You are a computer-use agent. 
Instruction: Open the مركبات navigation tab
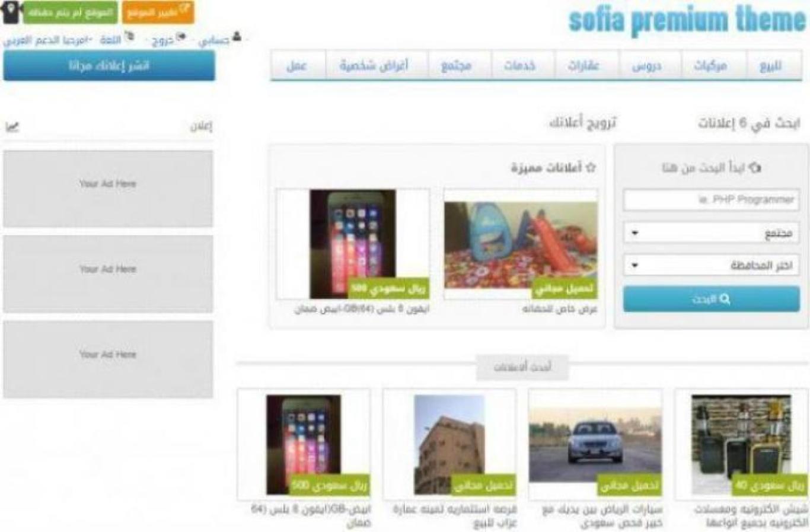[709, 65]
